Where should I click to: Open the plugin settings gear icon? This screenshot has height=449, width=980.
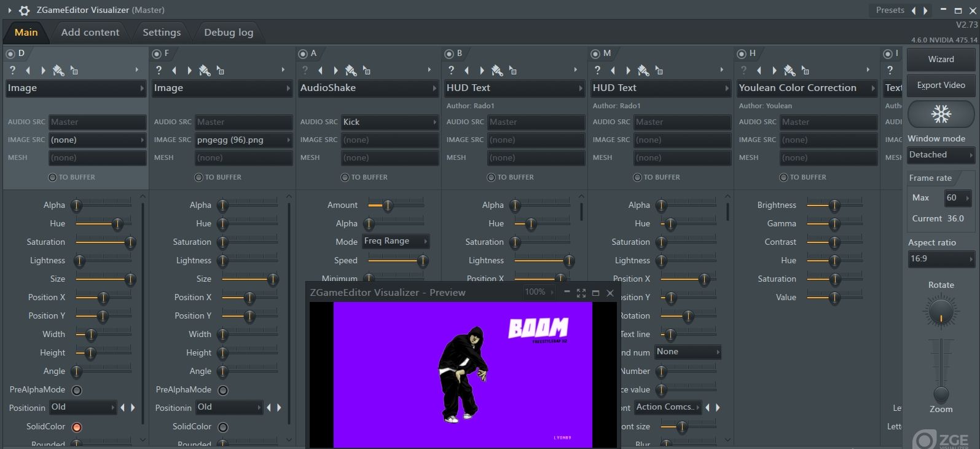(x=25, y=10)
